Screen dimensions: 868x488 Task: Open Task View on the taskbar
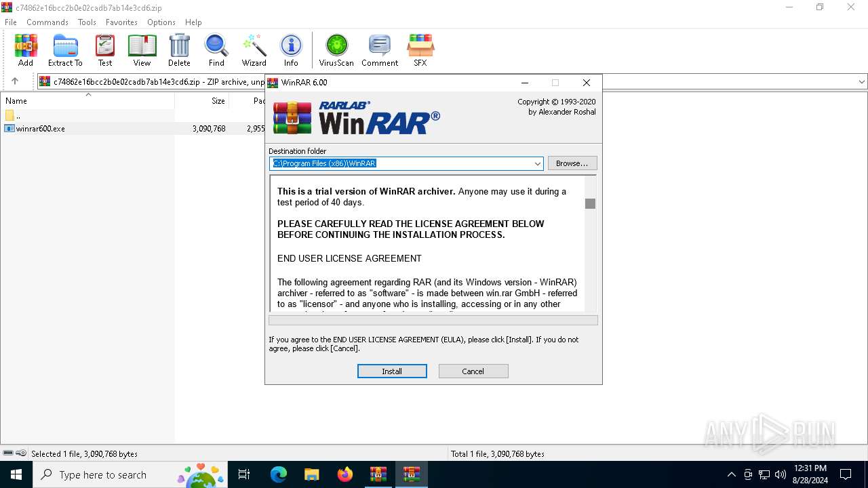[x=244, y=474]
